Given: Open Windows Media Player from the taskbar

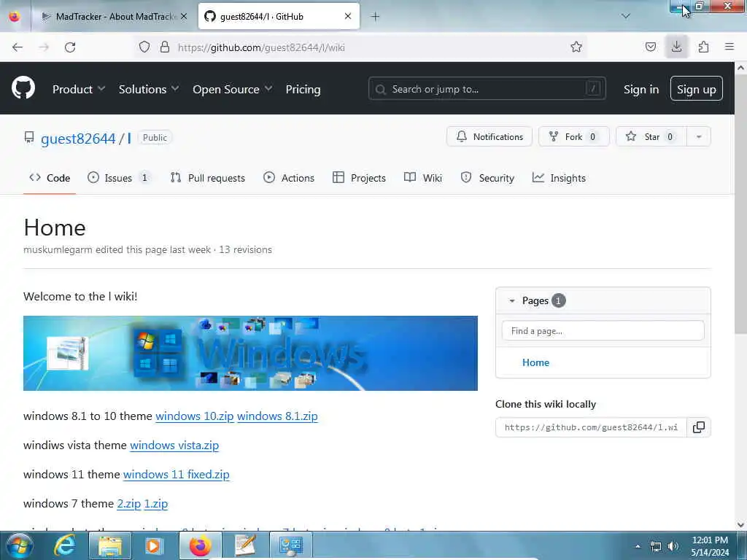Looking at the screenshot, I should coord(153,545).
